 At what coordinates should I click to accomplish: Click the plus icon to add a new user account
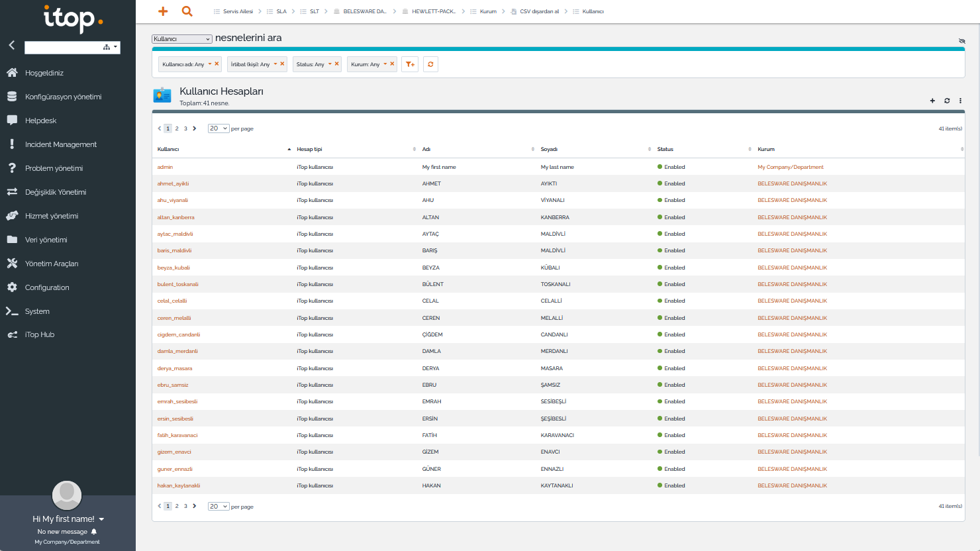(x=932, y=101)
